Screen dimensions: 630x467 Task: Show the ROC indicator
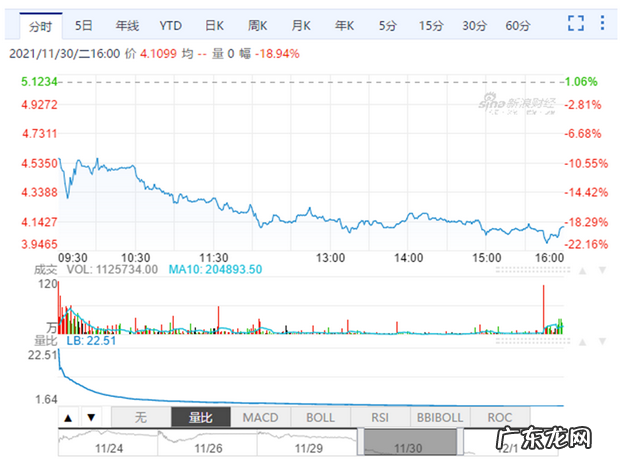(500, 417)
